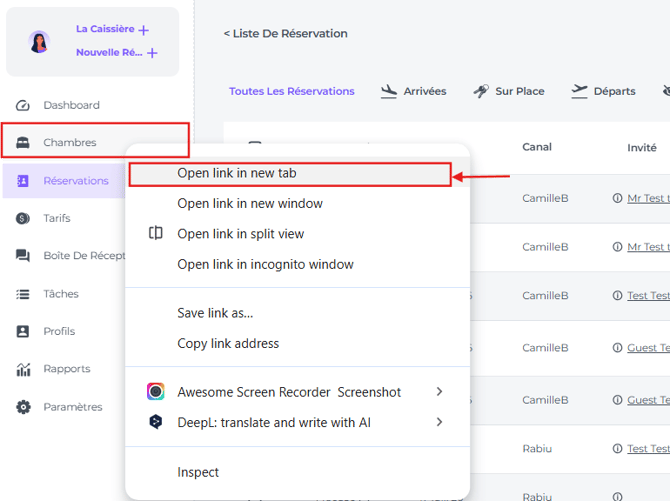Image resolution: width=670 pixels, height=501 pixels.
Task: Click the Chambres bed icon
Action: 23,142
